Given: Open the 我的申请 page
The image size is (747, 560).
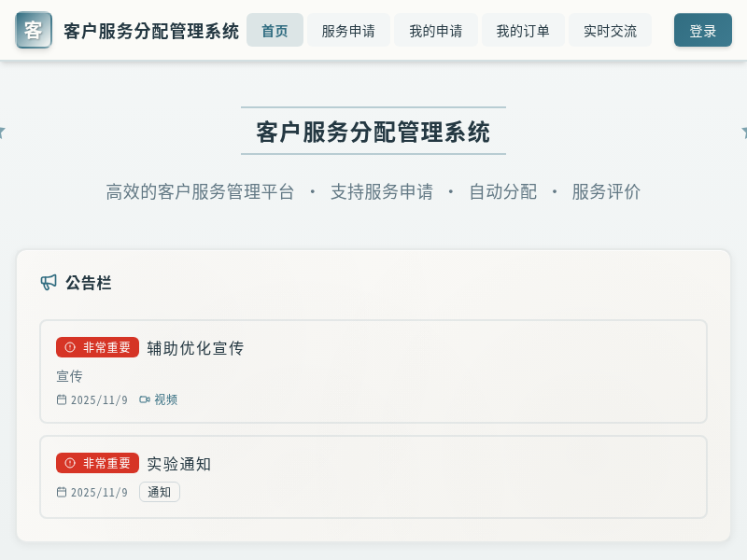Looking at the screenshot, I should (x=436, y=30).
